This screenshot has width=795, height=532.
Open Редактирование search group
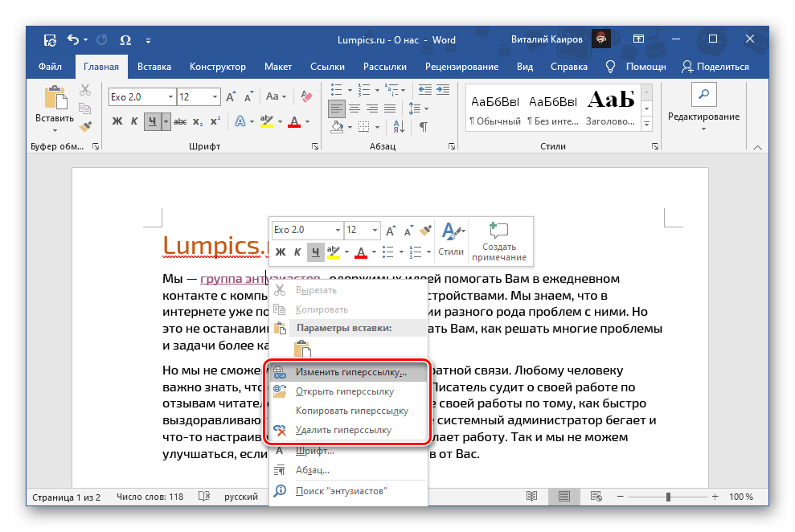703,107
